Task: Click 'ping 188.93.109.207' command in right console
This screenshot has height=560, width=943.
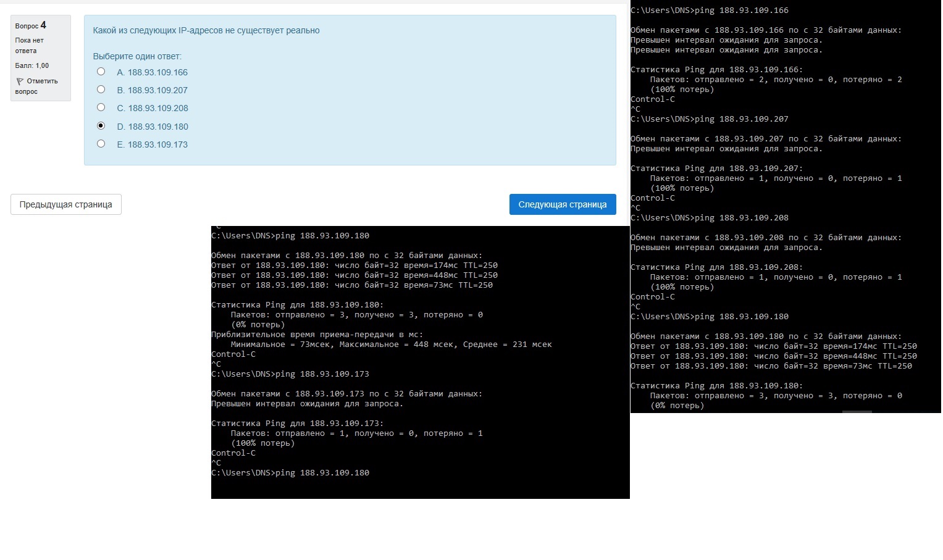Action: (741, 119)
